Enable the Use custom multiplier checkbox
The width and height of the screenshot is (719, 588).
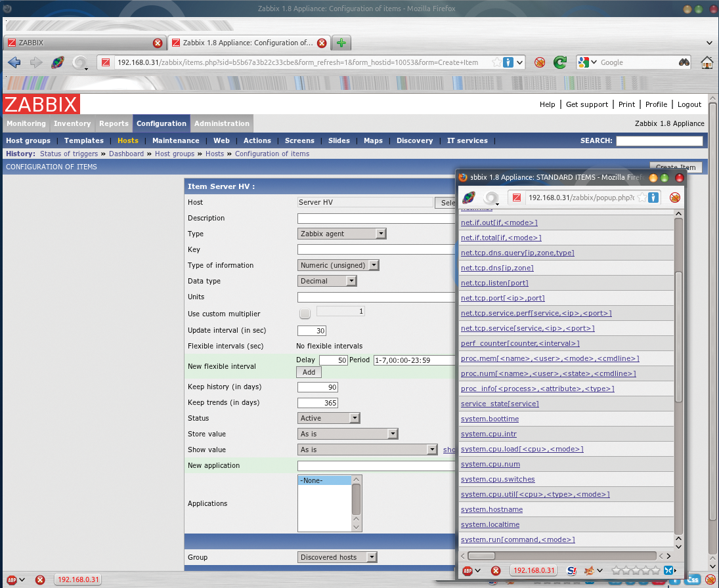pos(305,314)
